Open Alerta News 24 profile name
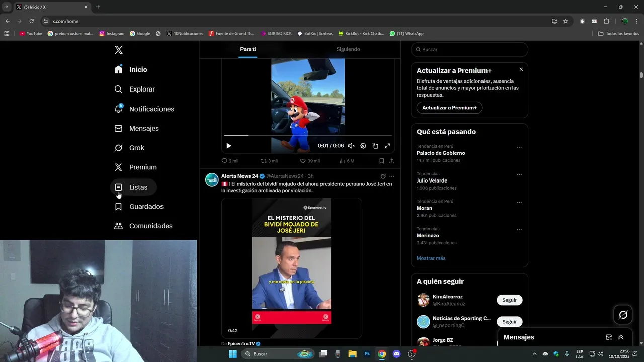Screen dimensions: 644x362 (239, 176)
